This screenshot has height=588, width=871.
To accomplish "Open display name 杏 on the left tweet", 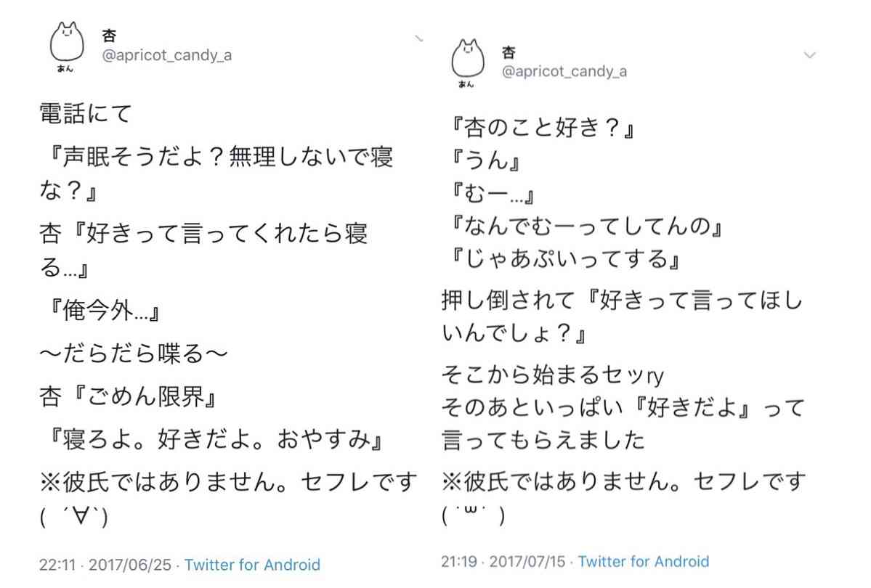I will [110, 36].
